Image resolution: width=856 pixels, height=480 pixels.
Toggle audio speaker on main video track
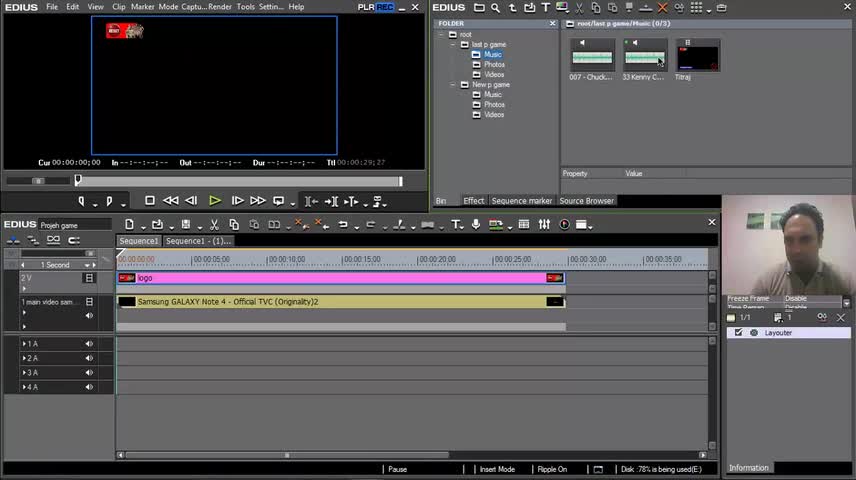[89, 316]
